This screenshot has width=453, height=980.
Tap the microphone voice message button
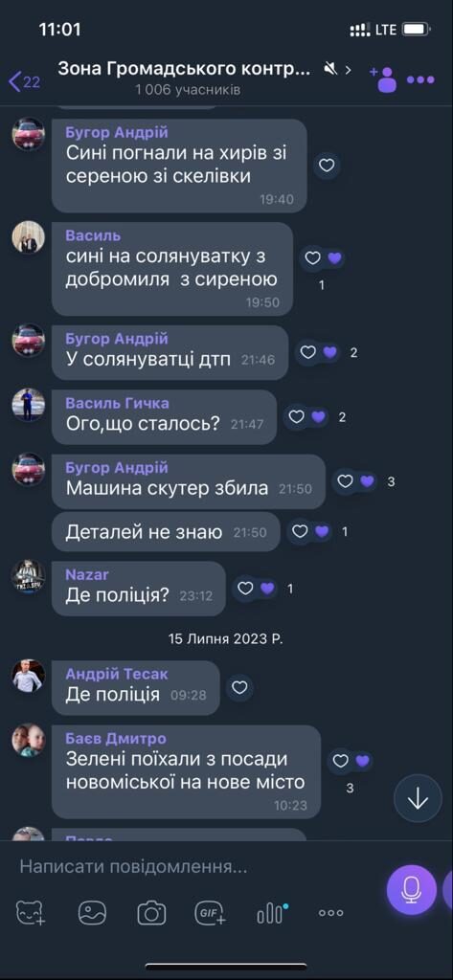(x=411, y=889)
